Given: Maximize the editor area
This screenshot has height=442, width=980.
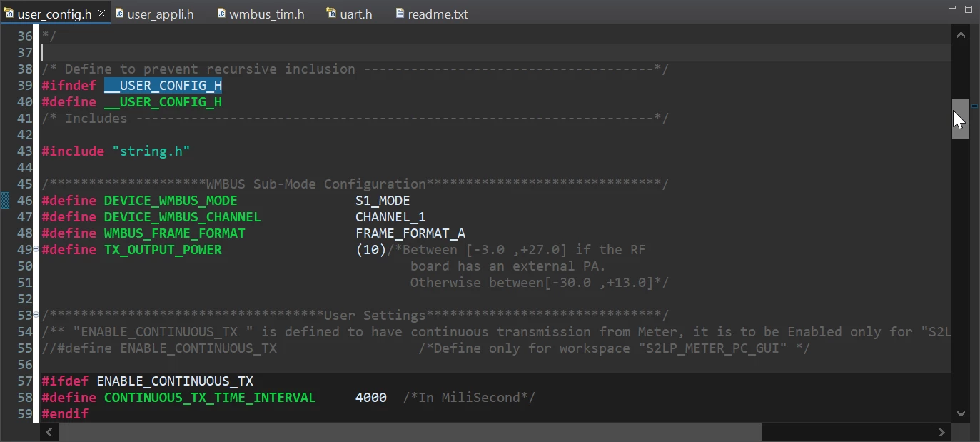Looking at the screenshot, I should pos(968,9).
